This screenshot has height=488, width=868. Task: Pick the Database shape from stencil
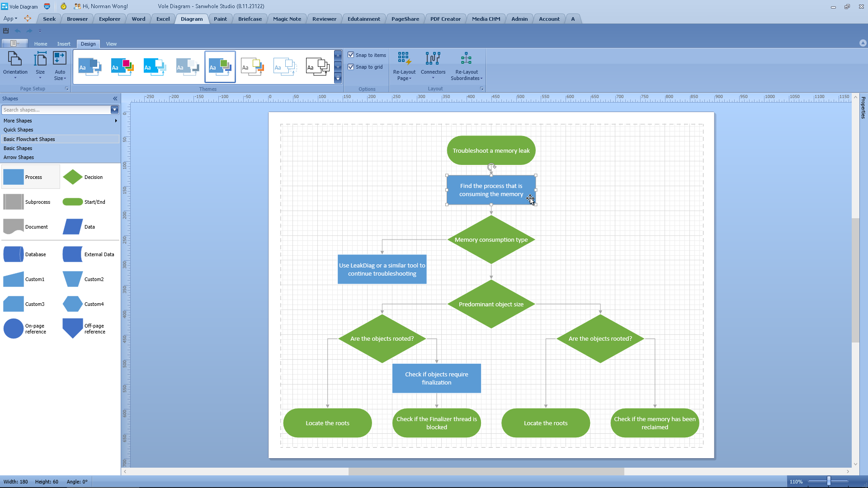tap(14, 254)
